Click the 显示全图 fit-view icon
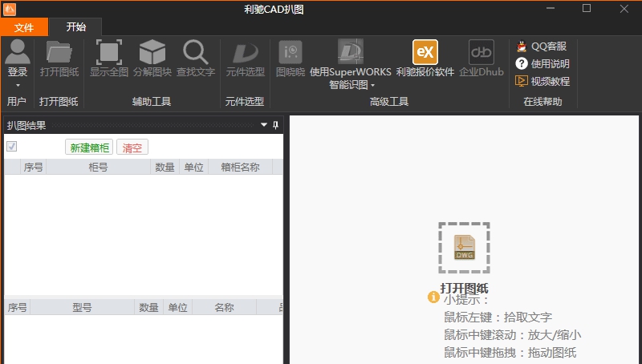 click(x=109, y=52)
